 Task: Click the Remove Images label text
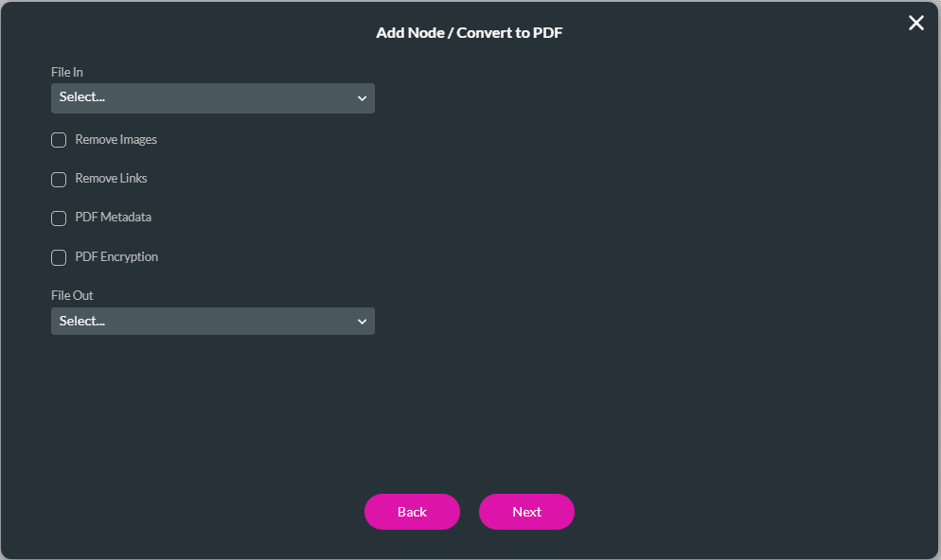[x=116, y=140]
